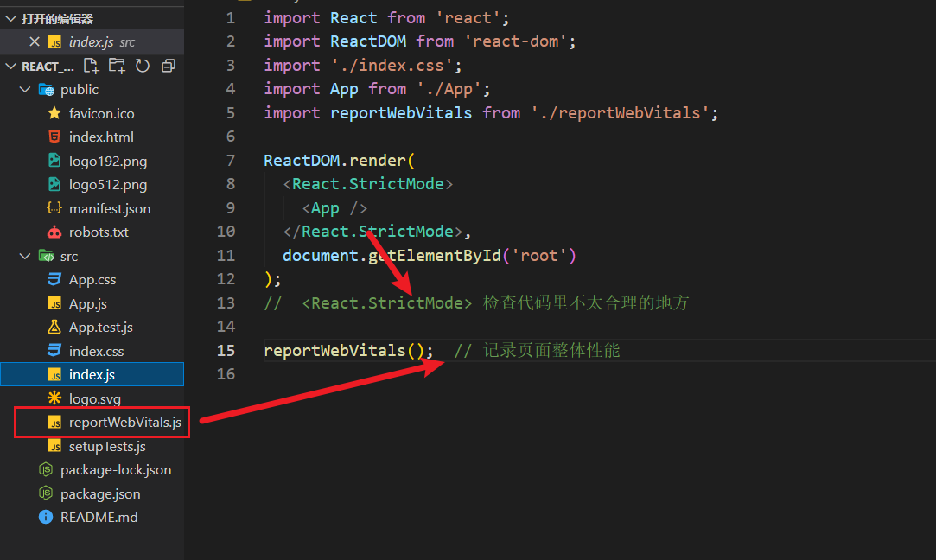Click the flask test icon beside App.test.js
This screenshot has height=560, width=936.
54,327
